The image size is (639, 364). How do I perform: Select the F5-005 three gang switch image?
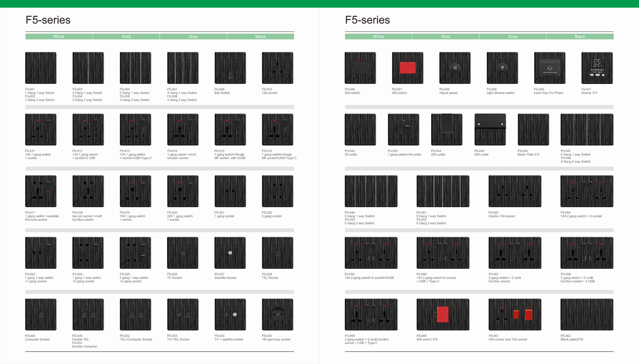point(135,68)
